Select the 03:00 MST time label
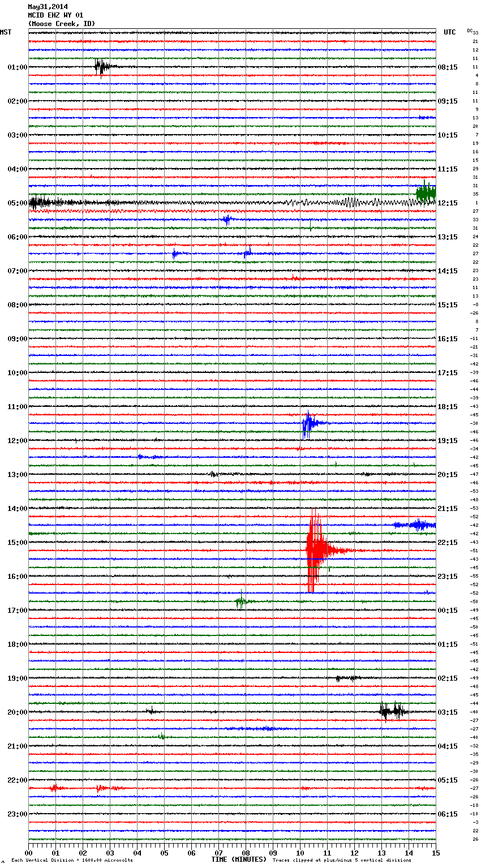Image resolution: width=481 pixels, height=868 pixels. (18, 135)
